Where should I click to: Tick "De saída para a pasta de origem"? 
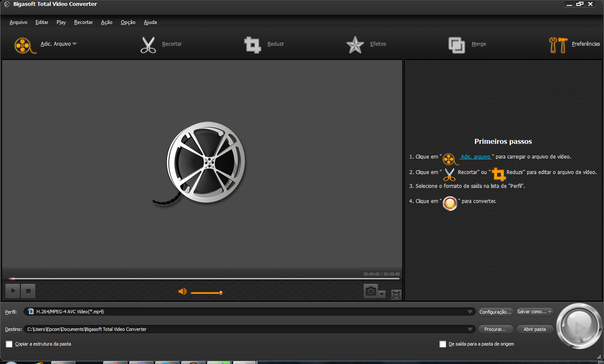pyautogui.click(x=443, y=344)
